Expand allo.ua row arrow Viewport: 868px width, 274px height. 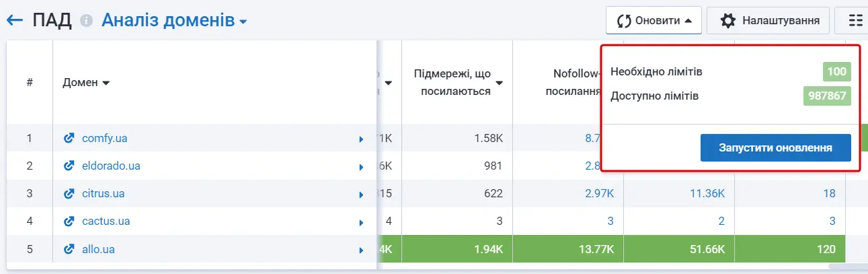point(362,250)
